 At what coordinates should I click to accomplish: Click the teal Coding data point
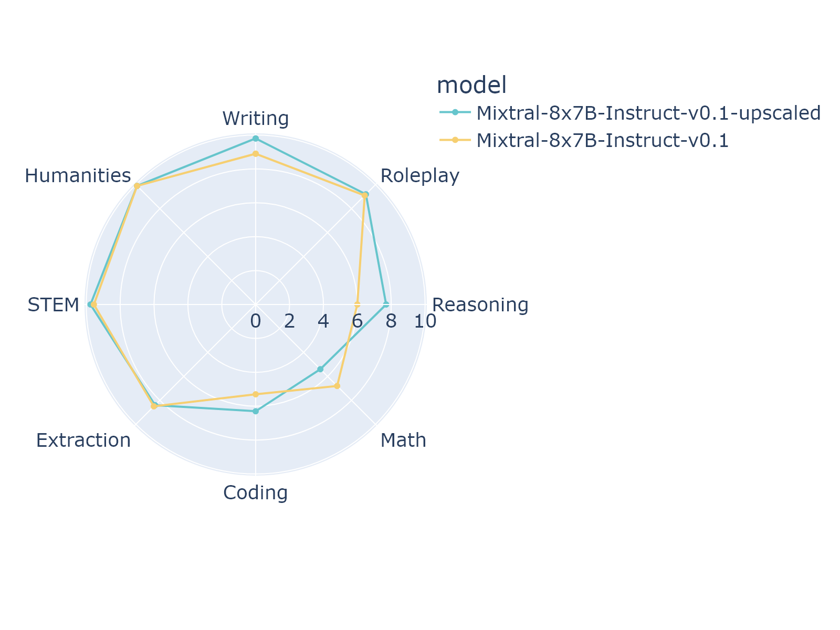pyautogui.click(x=256, y=411)
